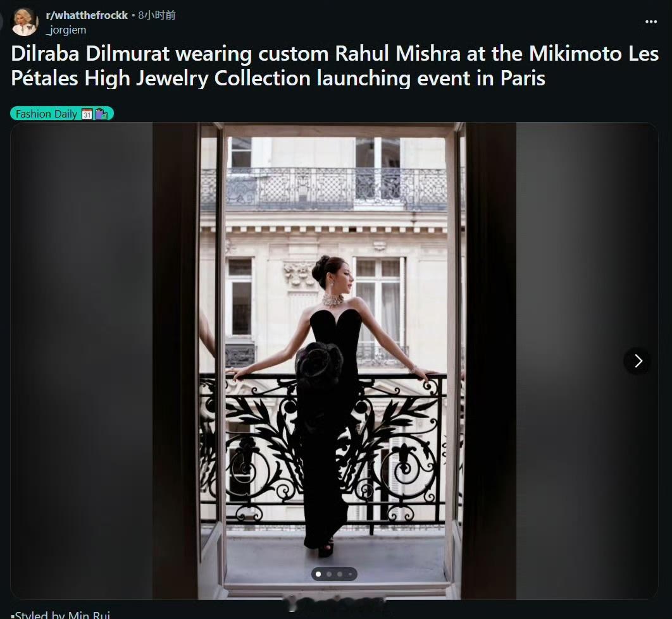Click the shopping bags emoji in the flair
Screen dimensions: 672x619
[x=102, y=114]
